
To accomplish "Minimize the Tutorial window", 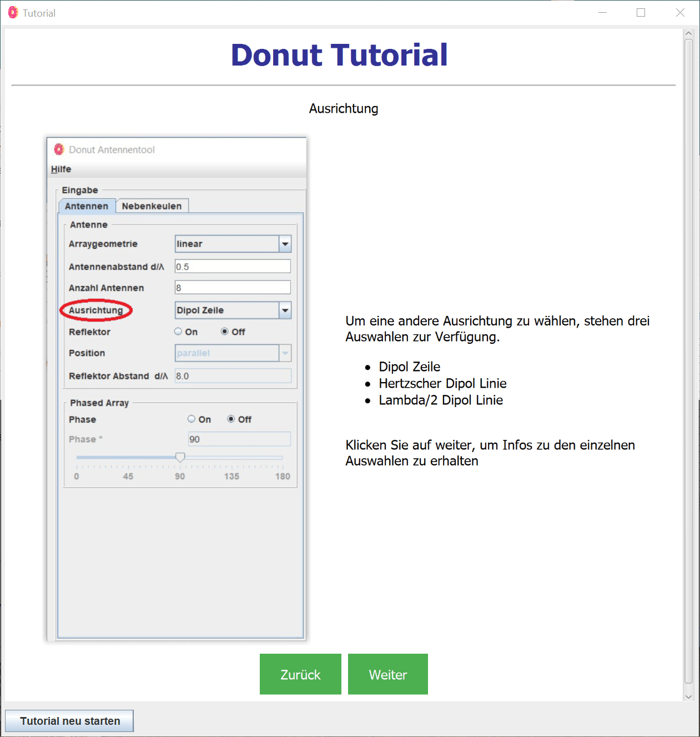I will (x=602, y=13).
